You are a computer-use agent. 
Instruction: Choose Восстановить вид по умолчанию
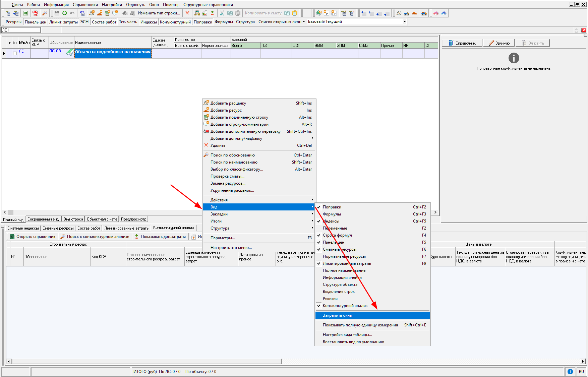pos(373,342)
